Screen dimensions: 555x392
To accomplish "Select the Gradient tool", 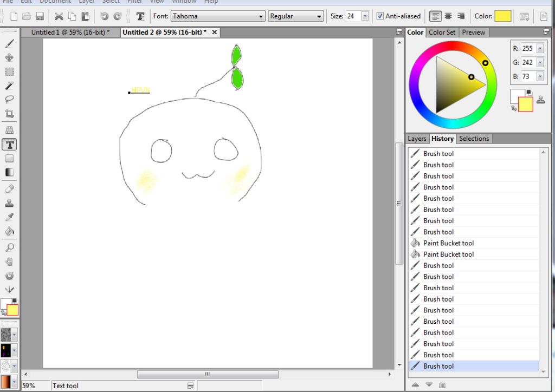I will coord(10,173).
